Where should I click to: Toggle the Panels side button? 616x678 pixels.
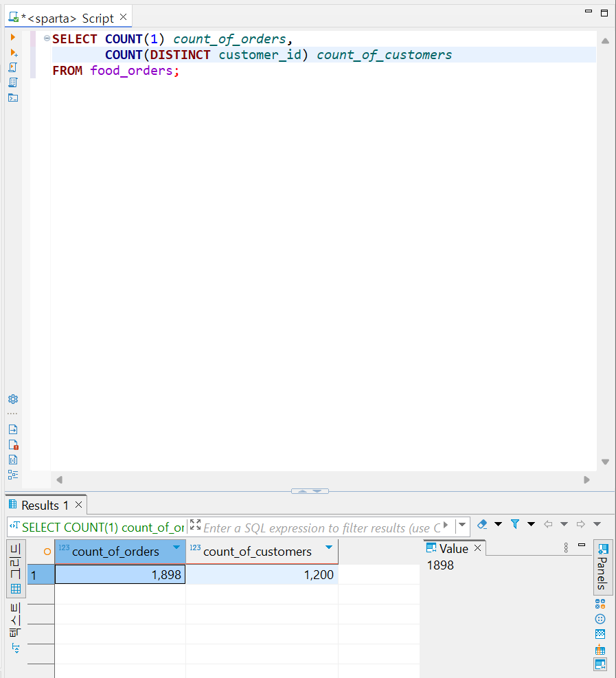602,567
